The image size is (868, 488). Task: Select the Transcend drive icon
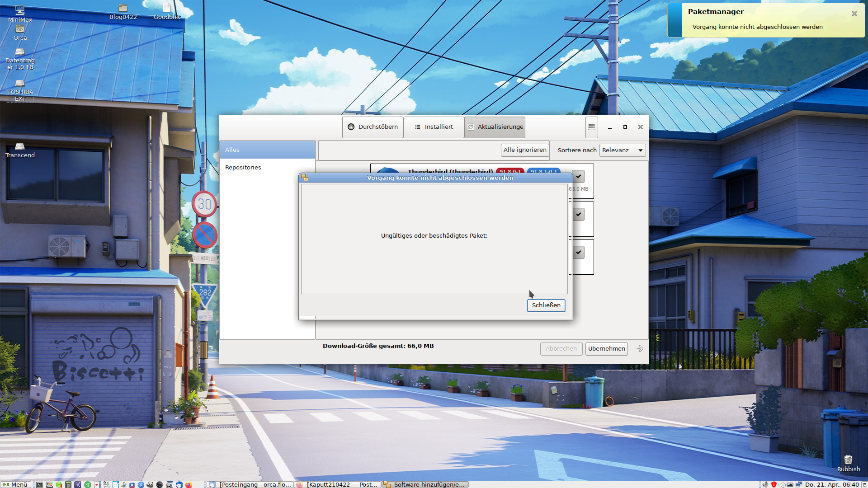(20, 150)
